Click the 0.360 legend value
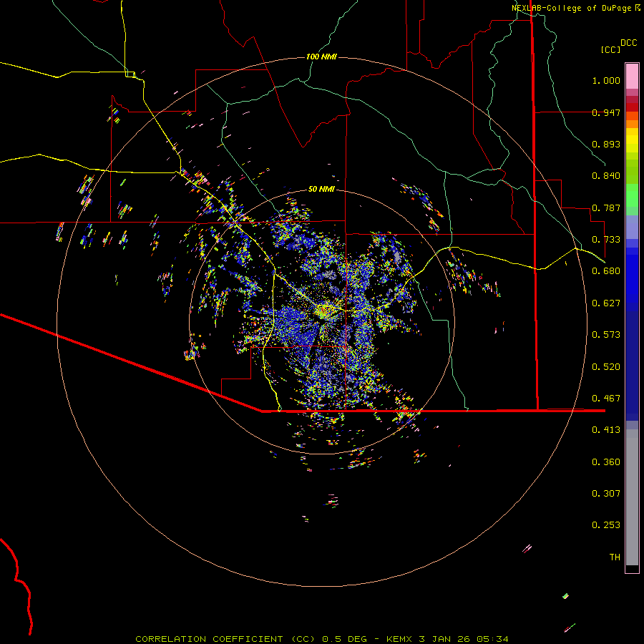 tap(606, 462)
